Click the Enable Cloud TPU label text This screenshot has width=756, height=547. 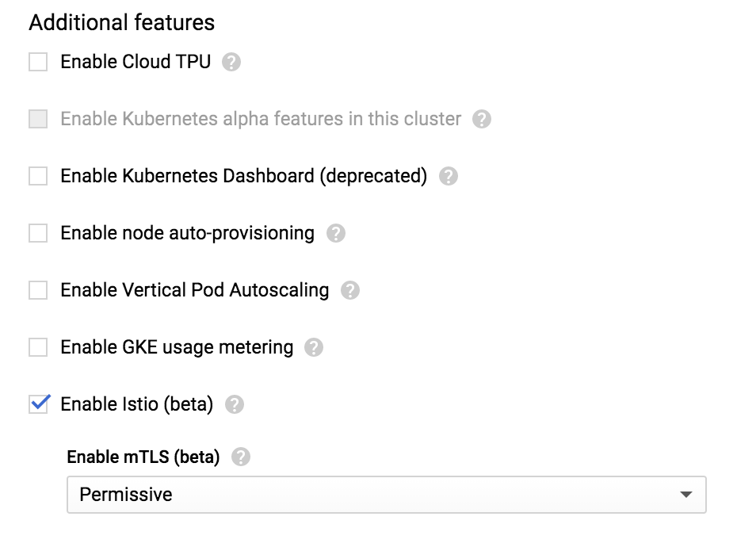click(136, 62)
